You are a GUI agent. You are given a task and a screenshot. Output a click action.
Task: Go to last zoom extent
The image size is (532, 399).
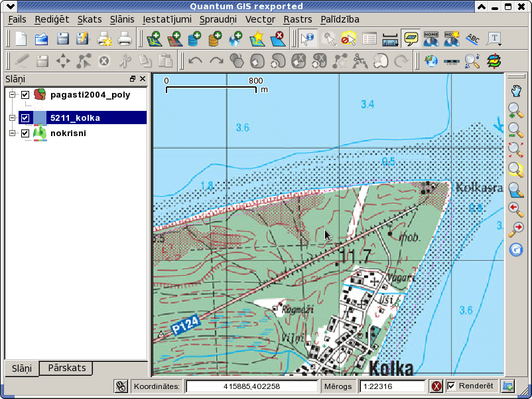515,210
